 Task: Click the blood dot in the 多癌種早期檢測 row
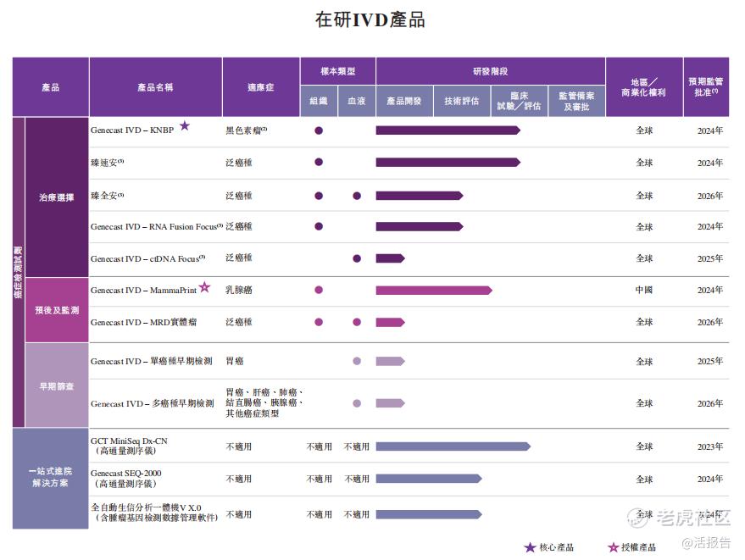pyautogui.click(x=357, y=403)
